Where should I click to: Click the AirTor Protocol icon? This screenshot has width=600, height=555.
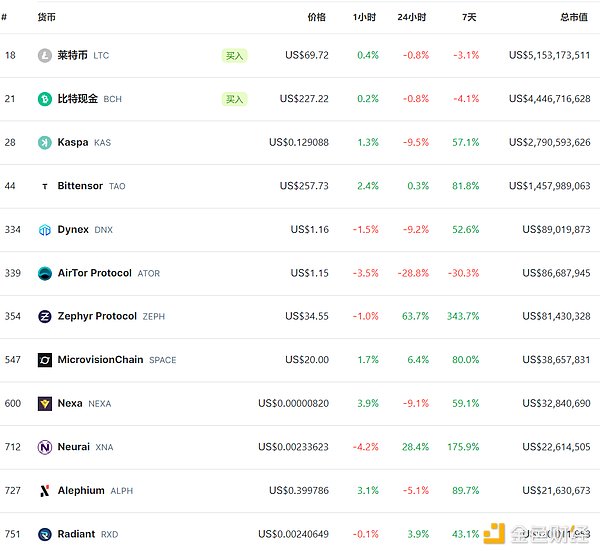tap(45, 273)
